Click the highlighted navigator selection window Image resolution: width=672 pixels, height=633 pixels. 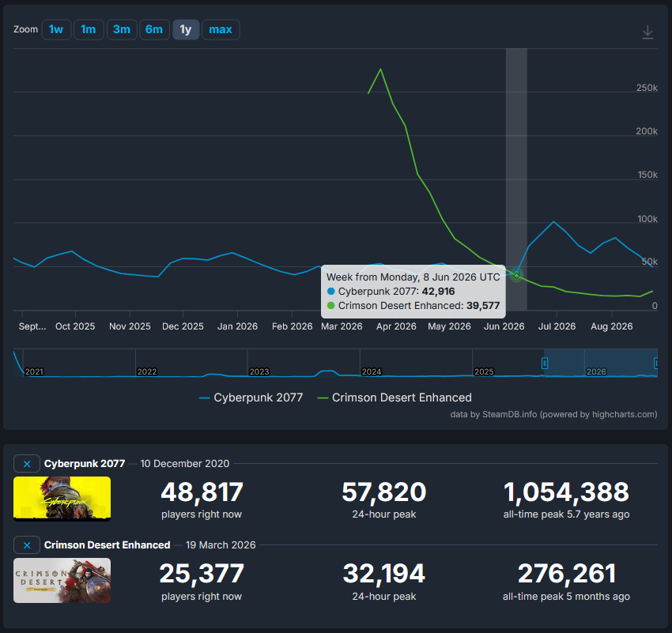600,362
